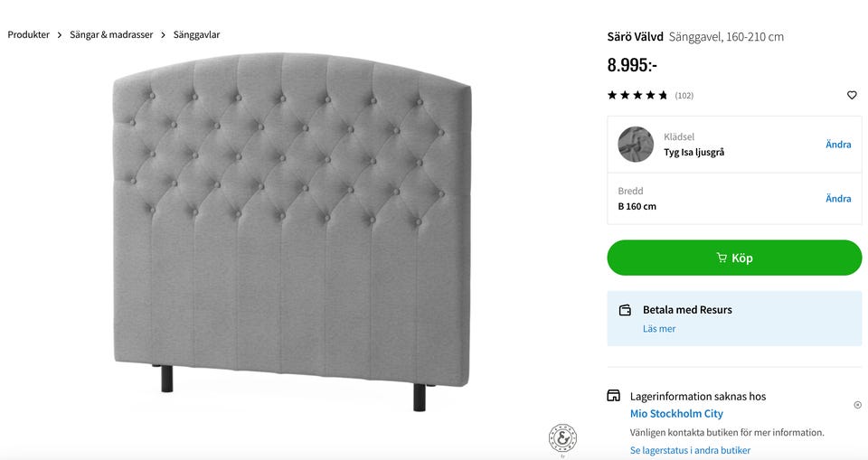868x460 pixels.
Task: Select the Tyg Isa ljusgrå fabric swatch
Action: (x=636, y=145)
